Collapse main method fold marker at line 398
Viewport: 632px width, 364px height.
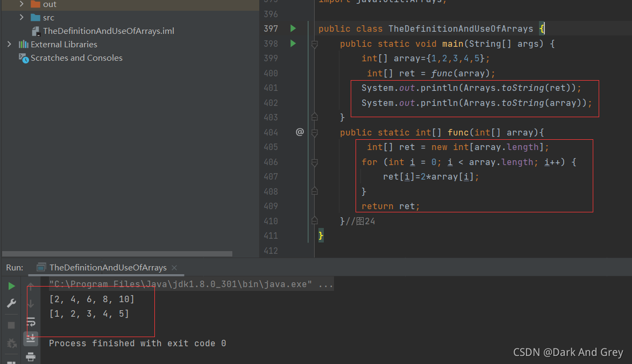pos(315,44)
